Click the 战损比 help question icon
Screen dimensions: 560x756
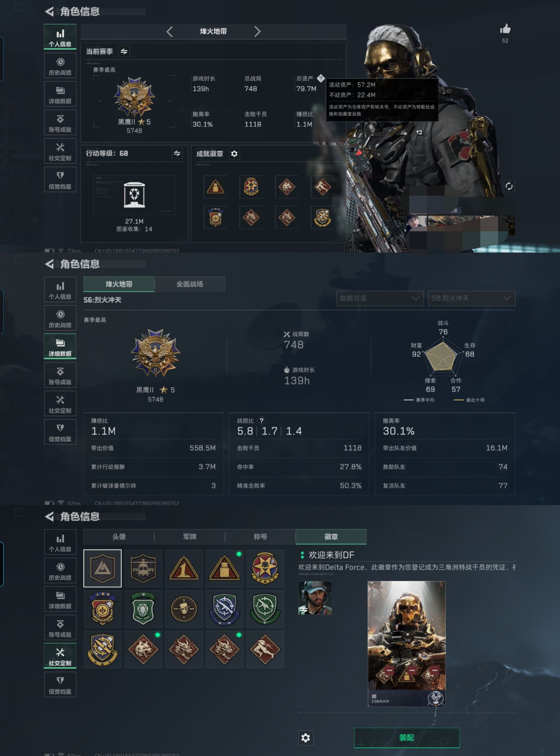click(262, 421)
